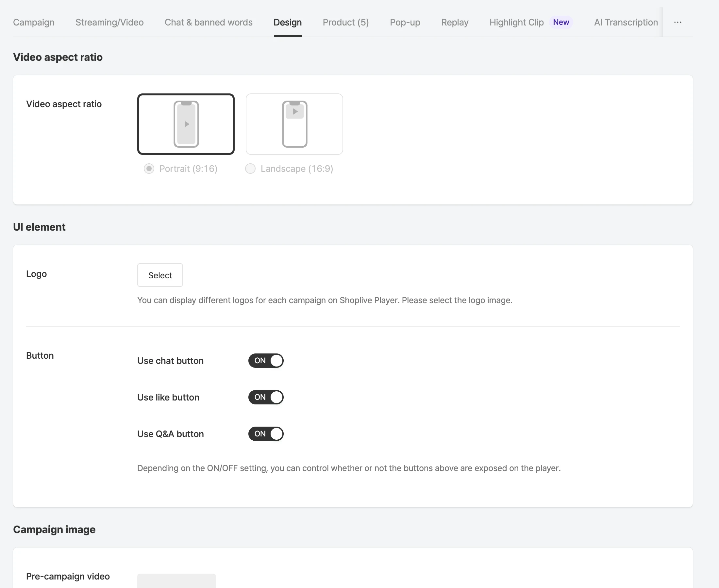Select the Portrait (9:16) radio button

(x=149, y=169)
